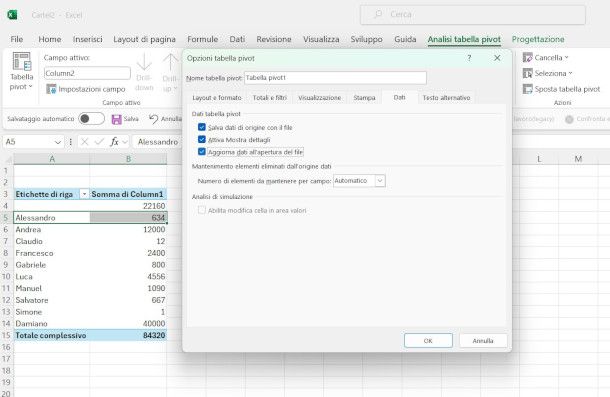Uncheck Salva dati di origine con il file
This screenshot has width=610, height=397.
(x=202, y=127)
